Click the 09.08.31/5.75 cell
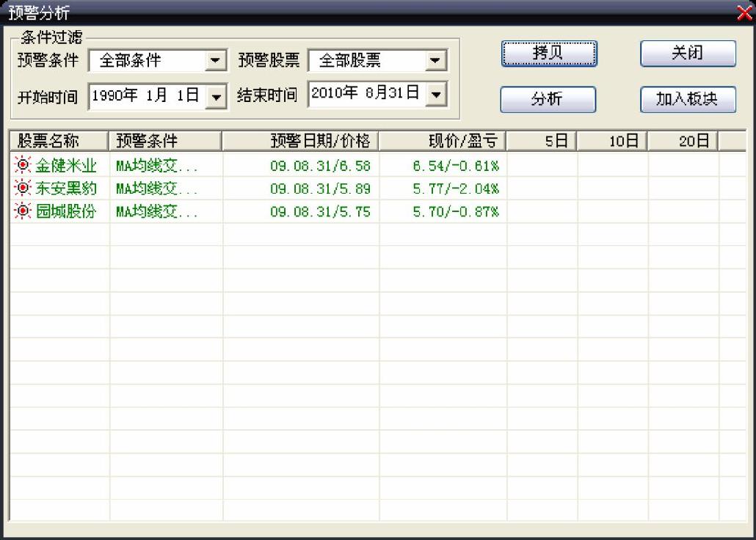 click(x=320, y=211)
